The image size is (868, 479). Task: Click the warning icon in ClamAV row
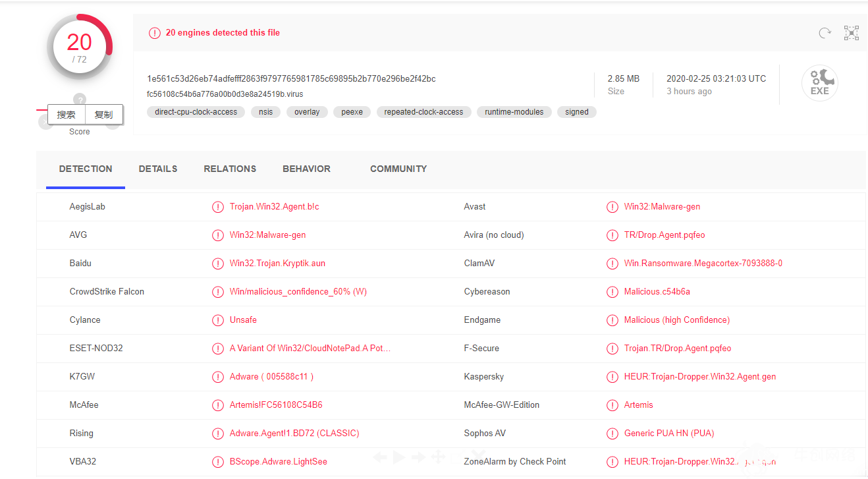click(612, 264)
